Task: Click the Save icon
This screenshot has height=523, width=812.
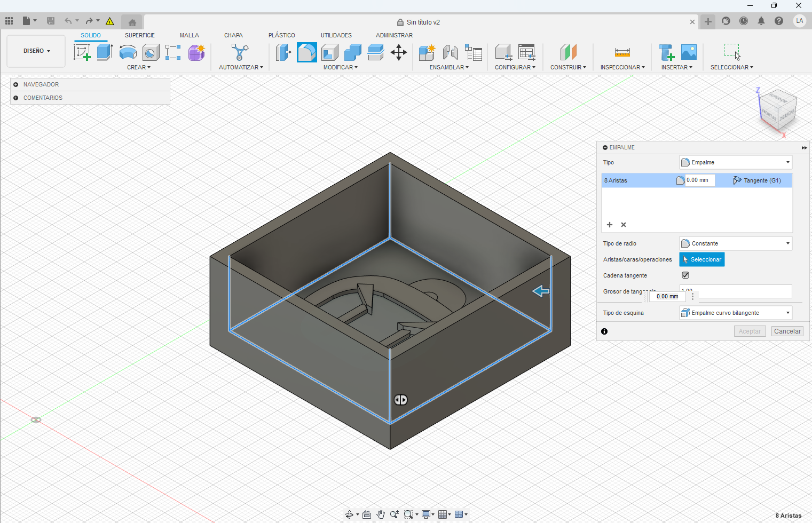Action: point(51,21)
